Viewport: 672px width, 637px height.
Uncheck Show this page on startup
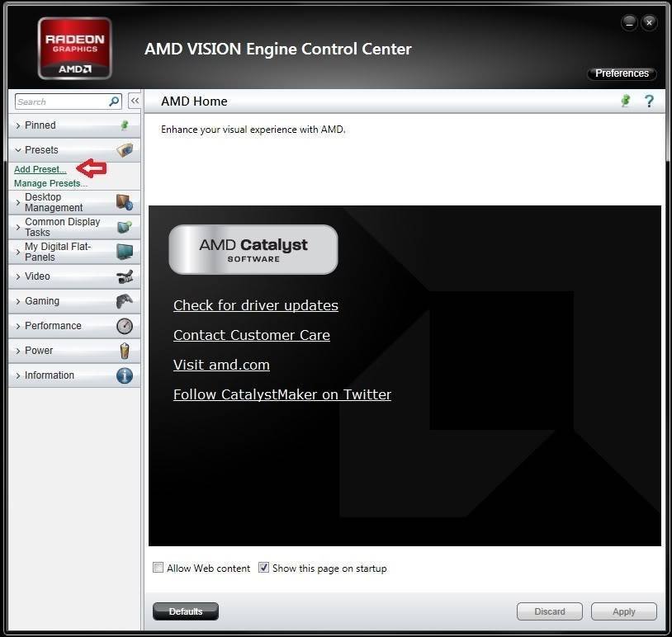coord(263,568)
